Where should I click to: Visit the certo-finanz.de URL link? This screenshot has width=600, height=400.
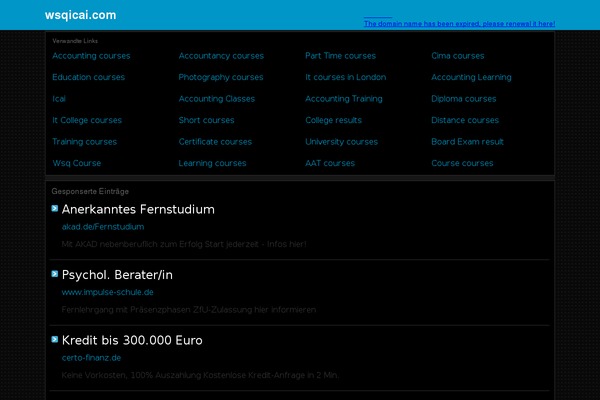[x=91, y=357]
